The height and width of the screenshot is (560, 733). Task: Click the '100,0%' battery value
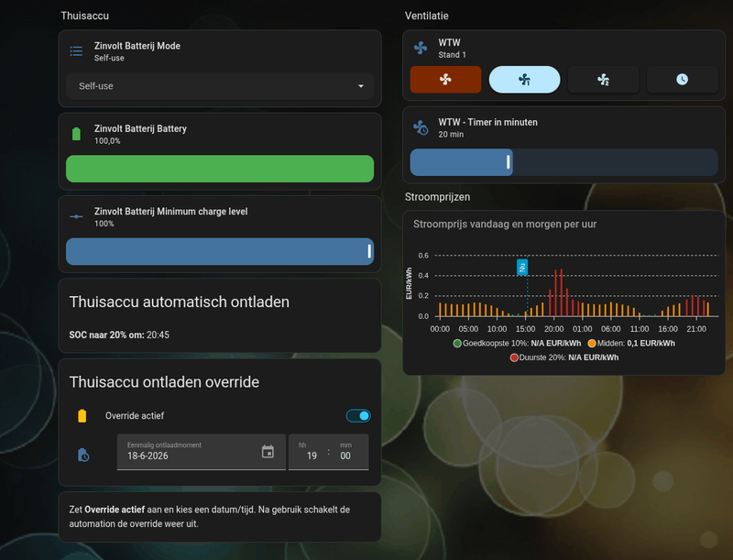pos(107,141)
